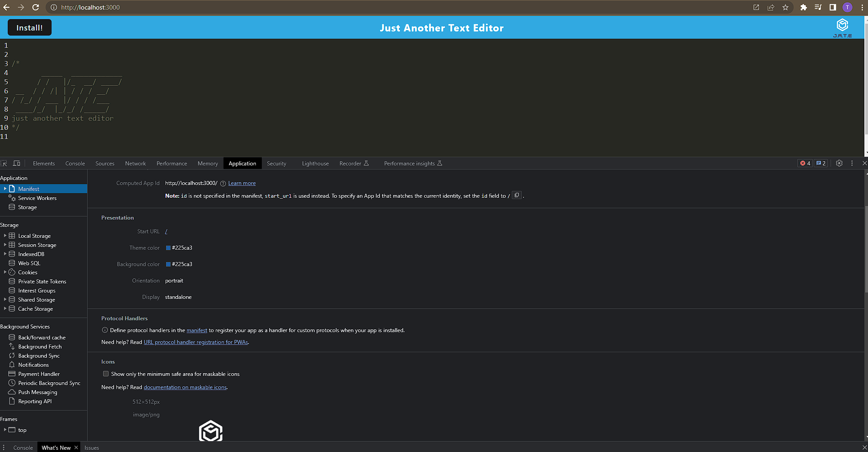Open Payment Handler background service

38,374
